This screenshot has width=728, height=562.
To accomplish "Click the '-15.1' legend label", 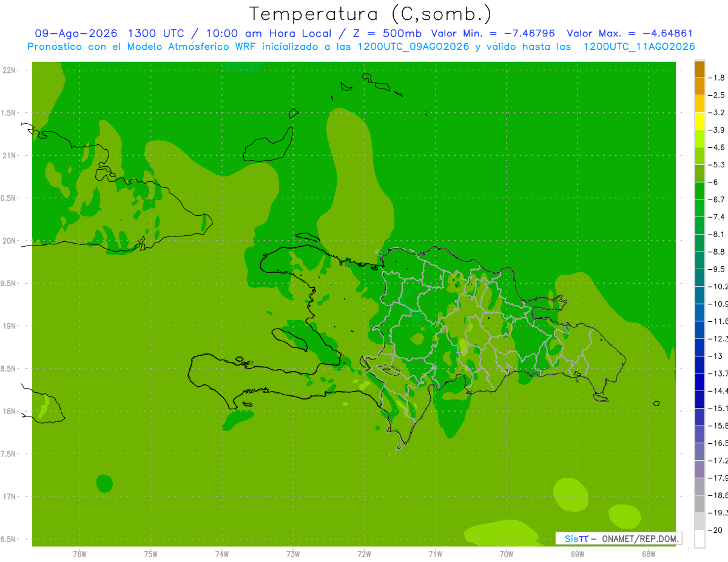I will click(x=718, y=408).
